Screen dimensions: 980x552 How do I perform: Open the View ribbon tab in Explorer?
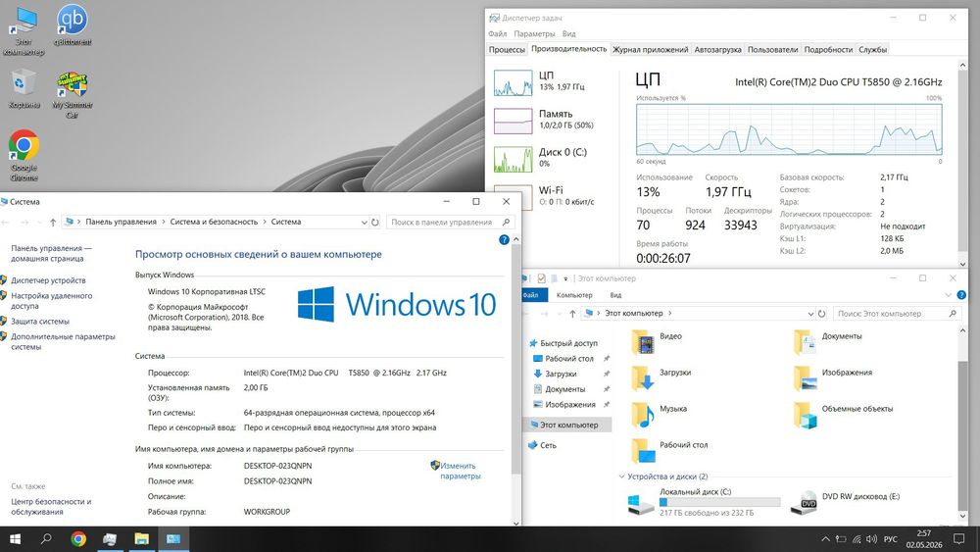[x=615, y=295]
